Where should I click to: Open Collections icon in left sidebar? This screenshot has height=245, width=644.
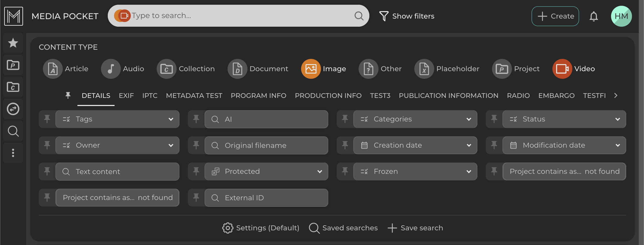(x=13, y=87)
